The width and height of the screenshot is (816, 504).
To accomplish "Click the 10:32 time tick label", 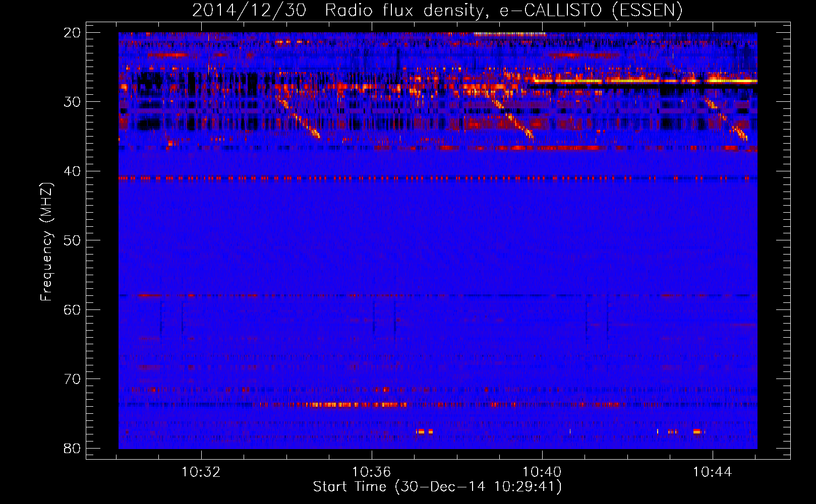I will pos(201,472).
